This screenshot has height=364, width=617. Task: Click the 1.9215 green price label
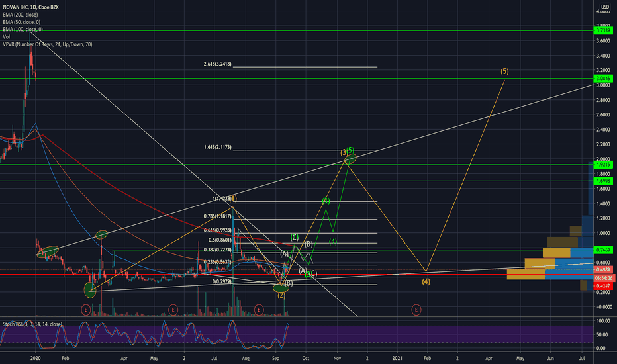click(603, 165)
